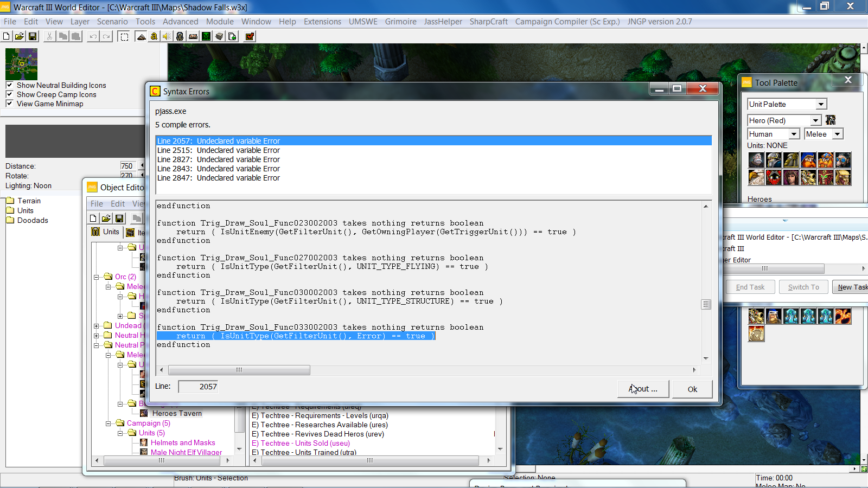Viewport: 868px width, 488px height.
Task: Click the unit icon beside Hero (Red) dropdown
Action: tap(831, 120)
